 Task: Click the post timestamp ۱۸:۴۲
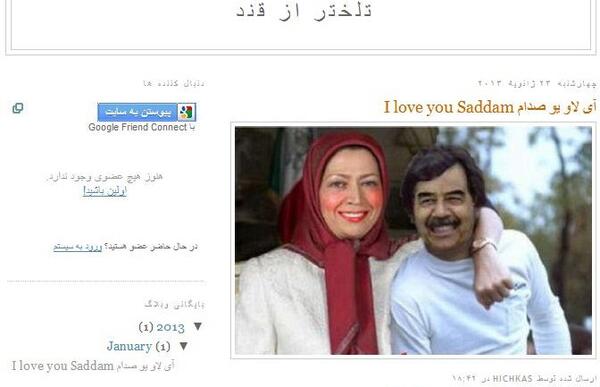click(464, 379)
